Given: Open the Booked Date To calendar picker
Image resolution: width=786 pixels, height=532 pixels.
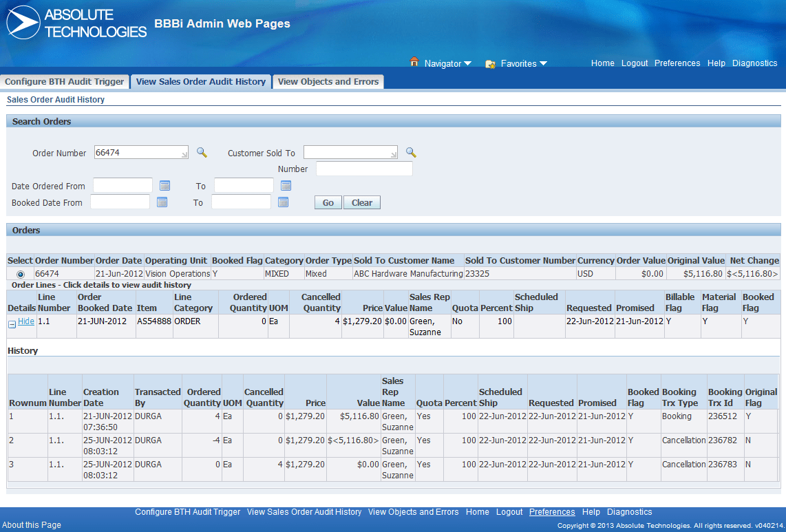Looking at the screenshot, I should click(x=284, y=201).
